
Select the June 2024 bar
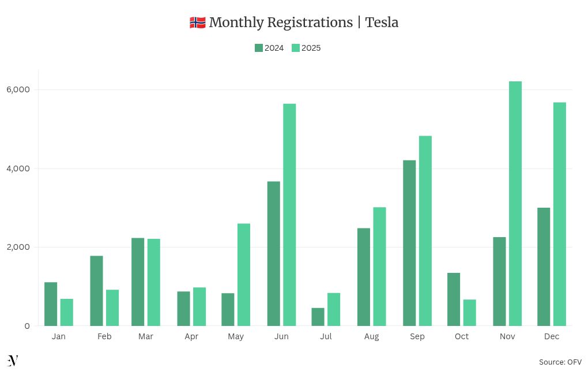point(274,254)
